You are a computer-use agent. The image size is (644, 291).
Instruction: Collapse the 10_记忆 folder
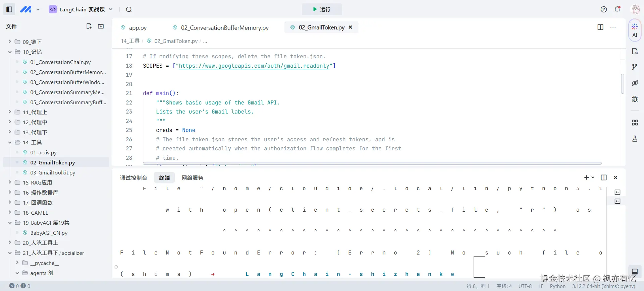10,52
